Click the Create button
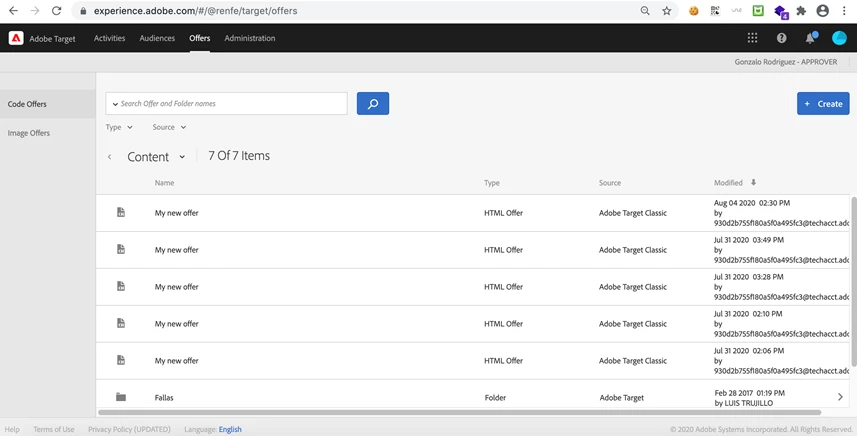 tap(823, 103)
